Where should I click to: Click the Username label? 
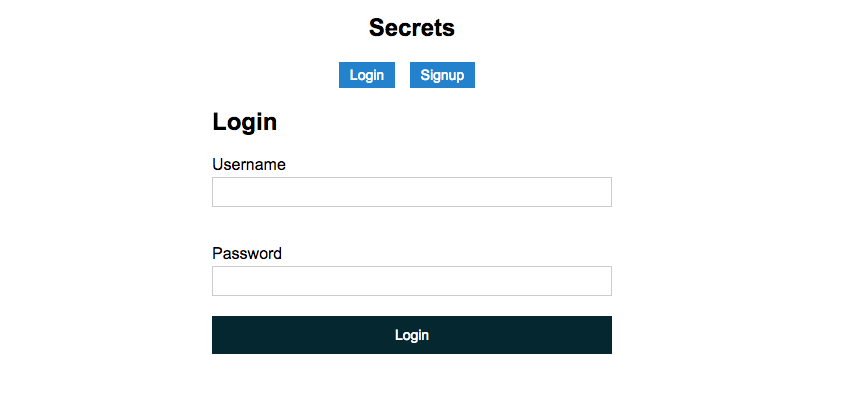pyautogui.click(x=249, y=164)
